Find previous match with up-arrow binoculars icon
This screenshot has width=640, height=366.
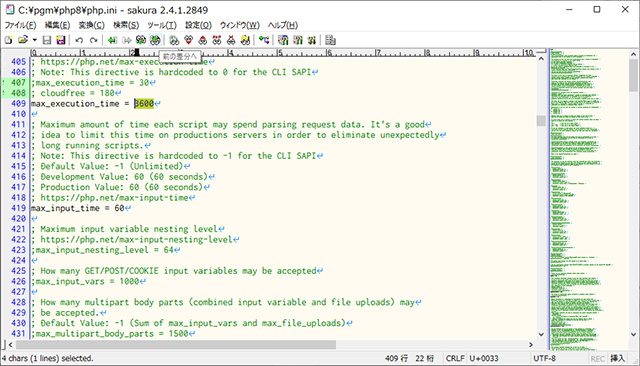coord(202,40)
